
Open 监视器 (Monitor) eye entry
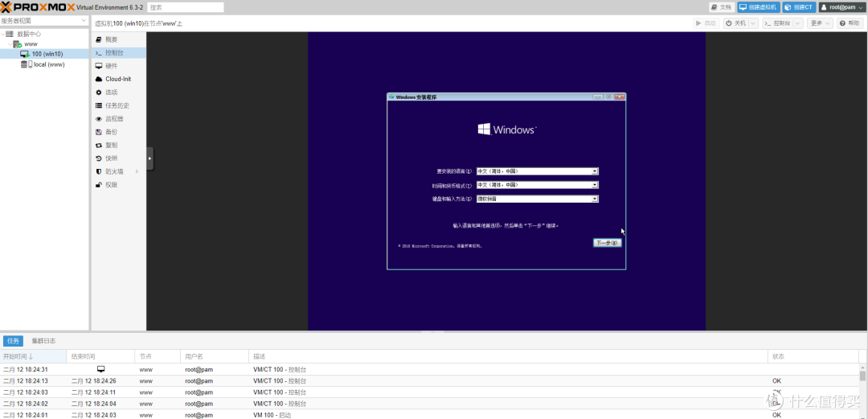114,119
